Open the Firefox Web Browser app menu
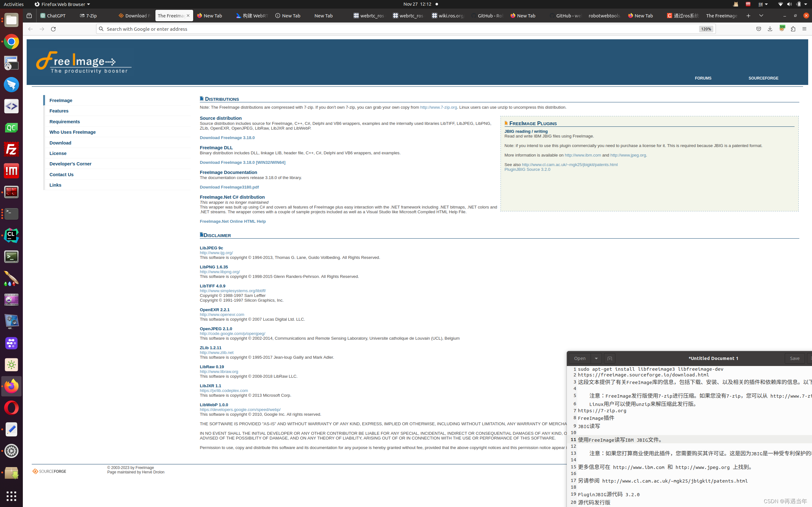Screen dimensions: 812x507 pos(62,4)
